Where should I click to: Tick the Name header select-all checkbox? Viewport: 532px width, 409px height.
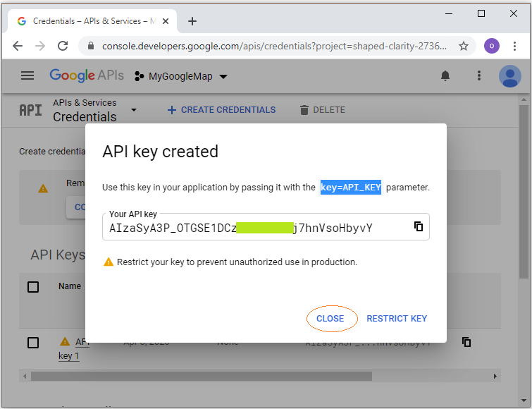(x=33, y=287)
